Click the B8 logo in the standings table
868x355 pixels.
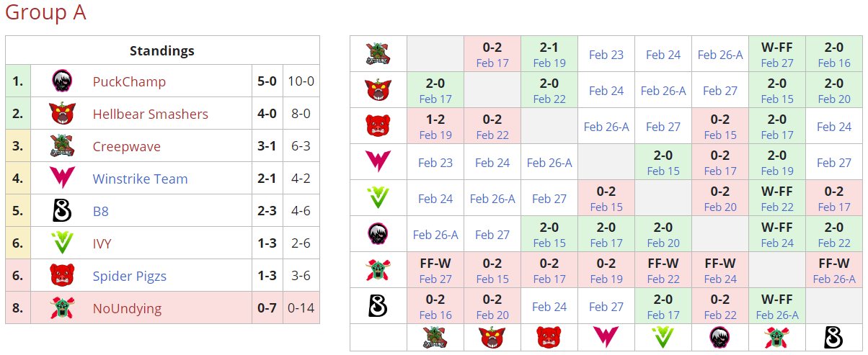pos(62,211)
